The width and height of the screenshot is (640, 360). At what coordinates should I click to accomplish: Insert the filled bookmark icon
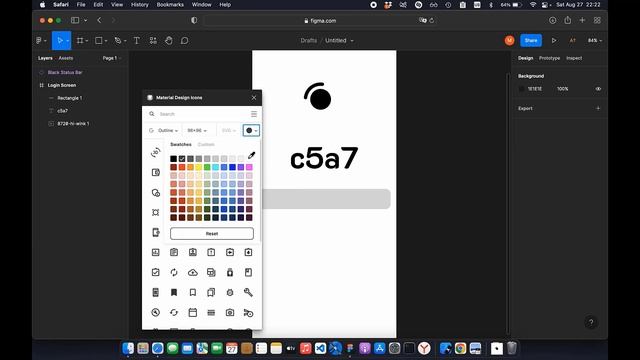[x=174, y=292]
